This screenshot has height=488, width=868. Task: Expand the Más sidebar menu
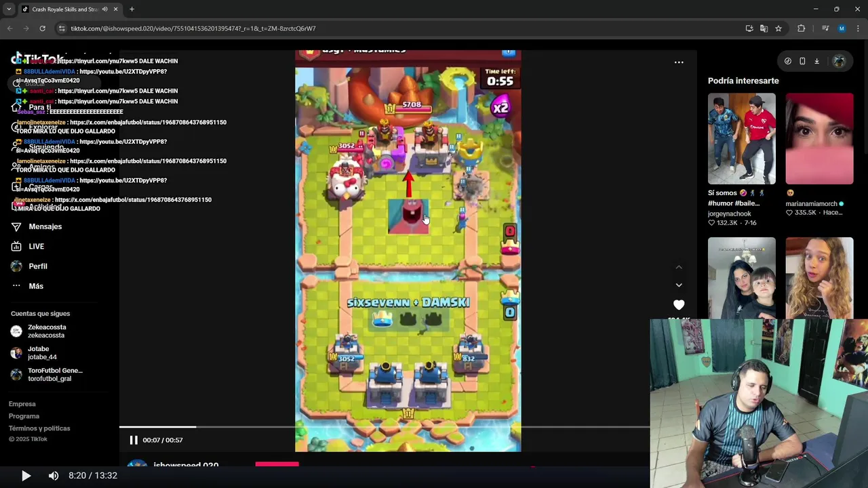click(36, 286)
